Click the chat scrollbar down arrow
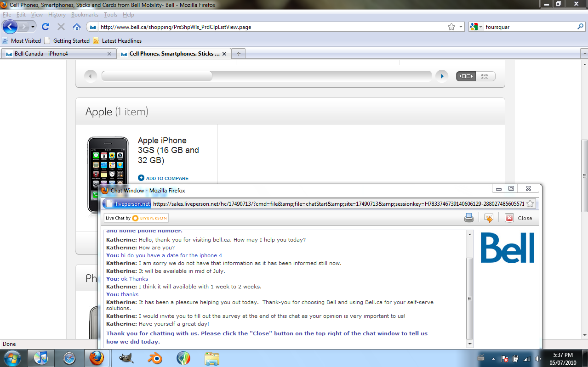This screenshot has height=367, width=588. 469,344
